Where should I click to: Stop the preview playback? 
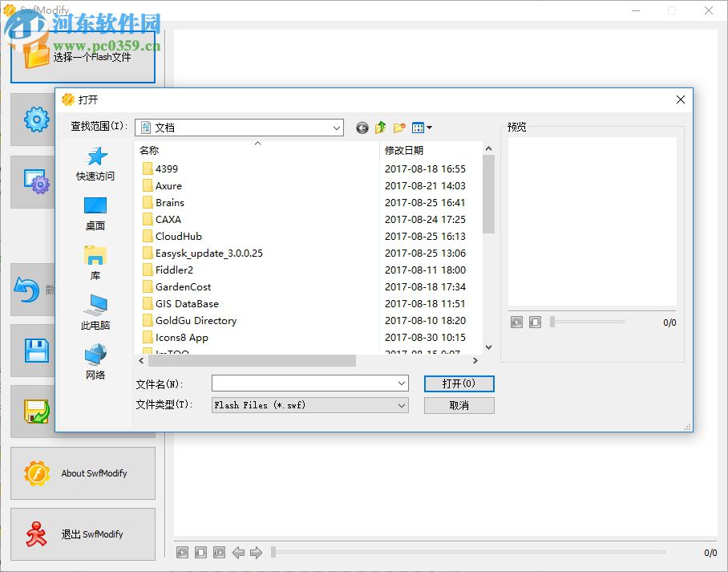pyautogui.click(x=535, y=322)
